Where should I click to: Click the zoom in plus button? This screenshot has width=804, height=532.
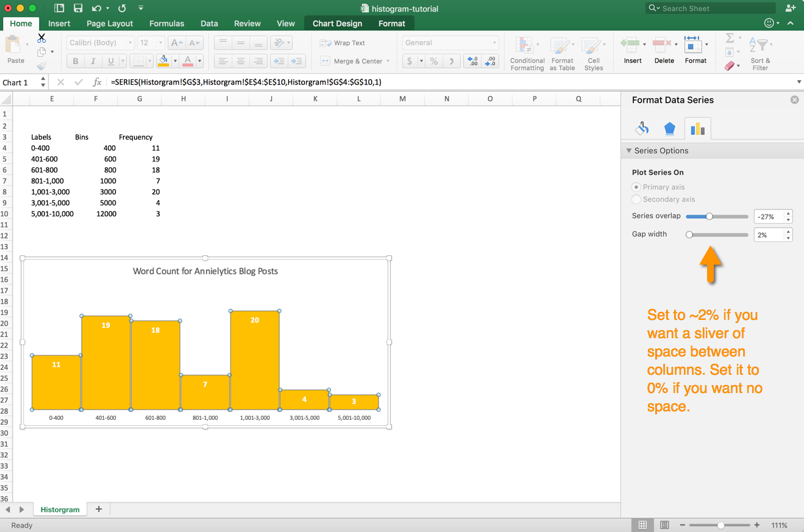click(757, 525)
